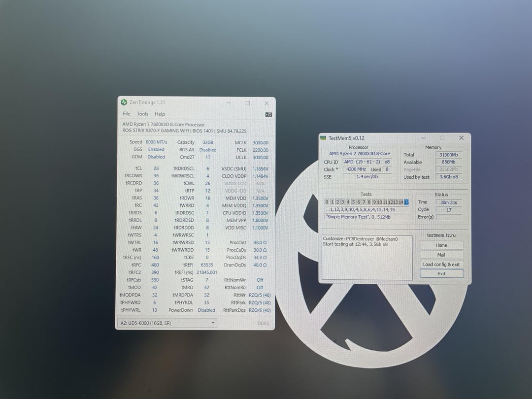
Task: Close the ZenTimings window
Action: [266, 103]
